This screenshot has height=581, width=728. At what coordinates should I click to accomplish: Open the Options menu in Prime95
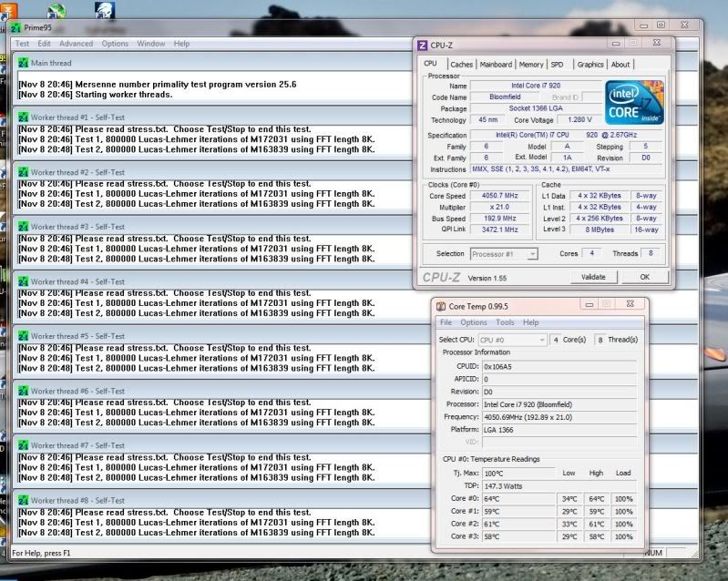click(x=115, y=44)
